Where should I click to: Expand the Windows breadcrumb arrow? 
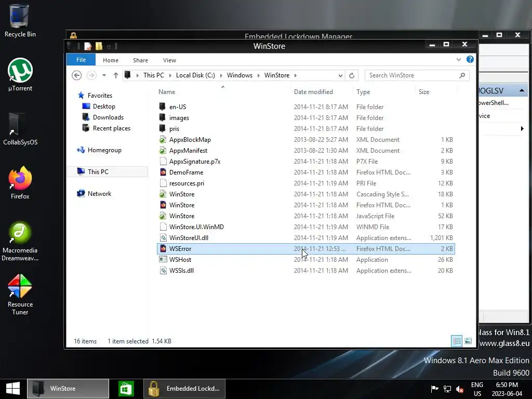(x=258, y=75)
